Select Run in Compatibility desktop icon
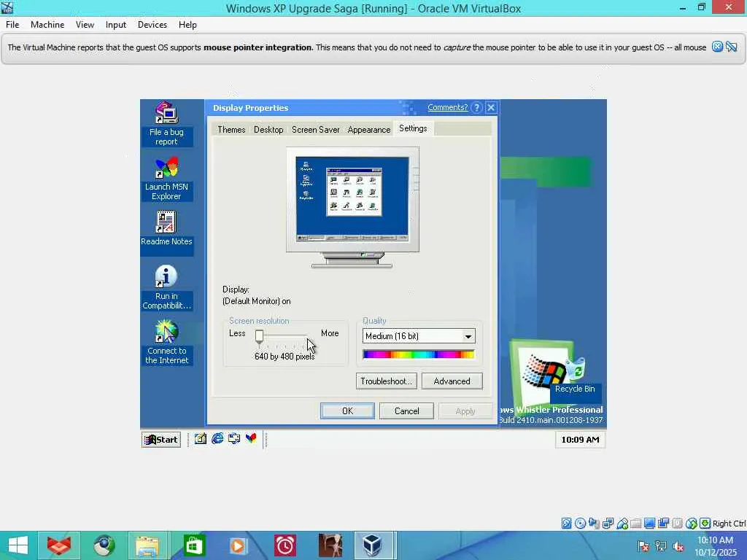Viewport: 747px width, 560px height. click(166, 287)
